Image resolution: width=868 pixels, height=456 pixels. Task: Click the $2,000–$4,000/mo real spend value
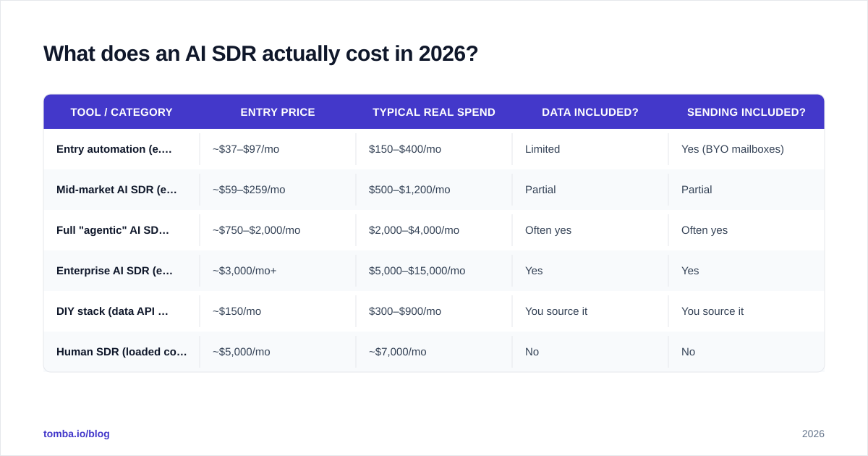click(x=414, y=230)
